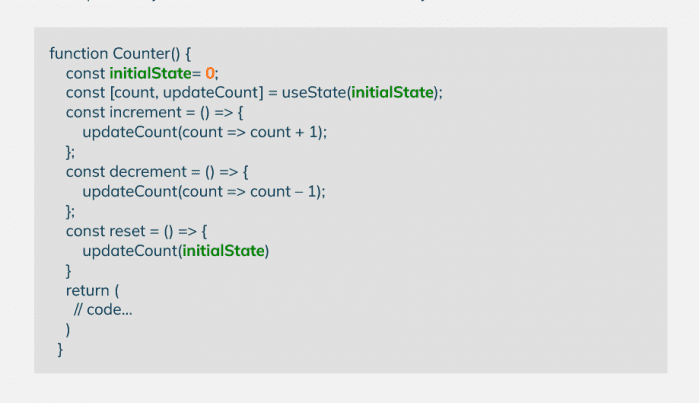Click updateCount in the decrement function body

(x=130, y=191)
